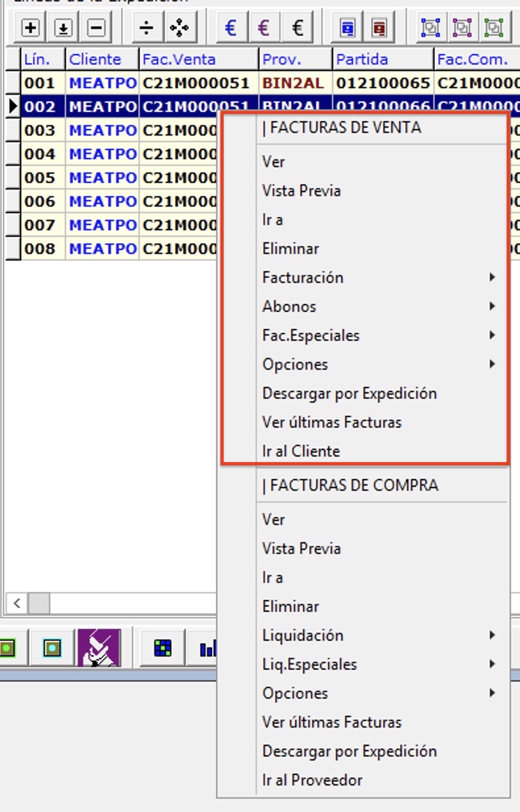Viewport: 520px width, 812px height.
Task: Click the division symbol toolbar icon
Action: tap(147, 28)
